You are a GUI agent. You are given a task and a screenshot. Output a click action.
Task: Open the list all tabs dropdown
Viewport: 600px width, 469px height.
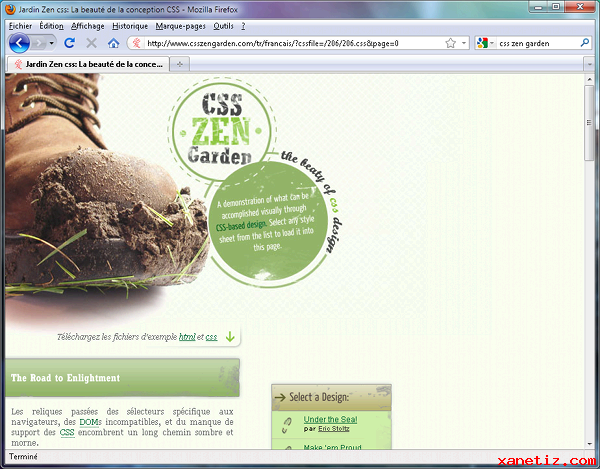[589, 65]
